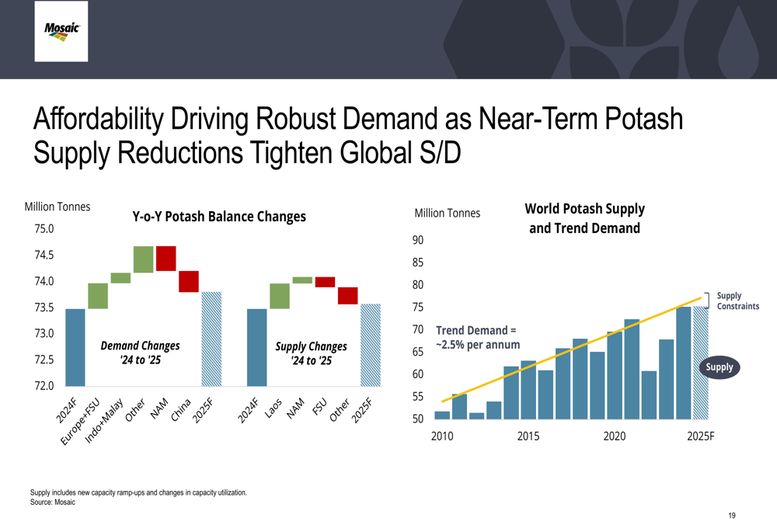Click the 'Million Tonnes' label above right chart

pyautogui.click(x=448, y=214)
